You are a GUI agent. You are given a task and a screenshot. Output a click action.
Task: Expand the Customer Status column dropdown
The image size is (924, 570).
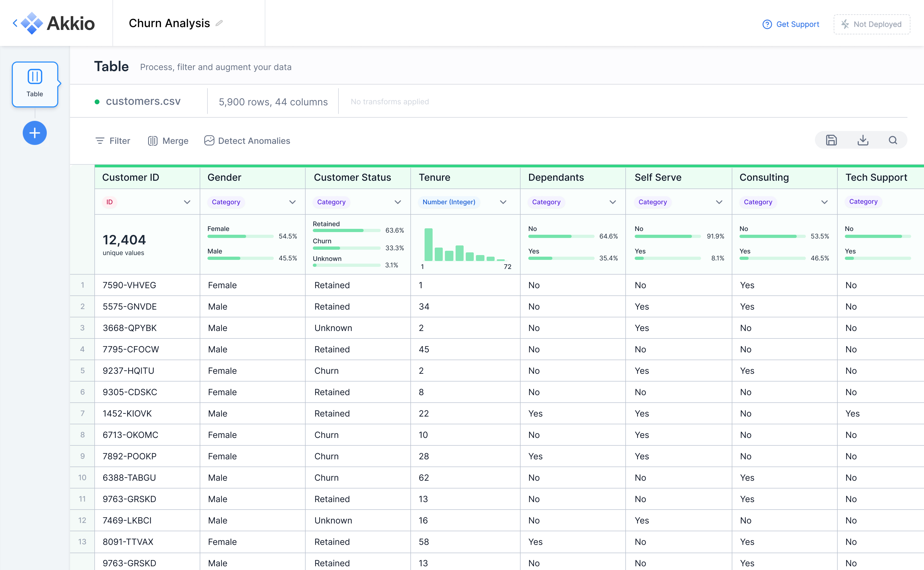tap(399, 201)
